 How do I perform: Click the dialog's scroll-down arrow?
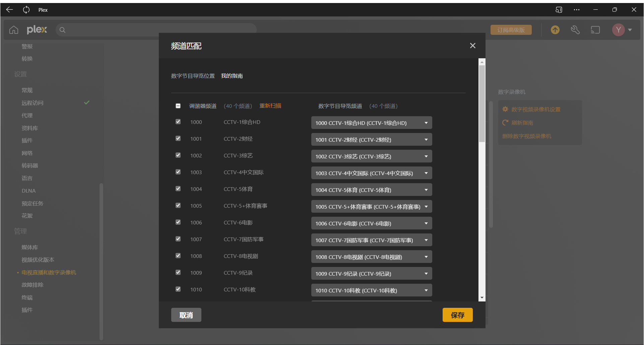pyautogui.click(x=482, y=298)
